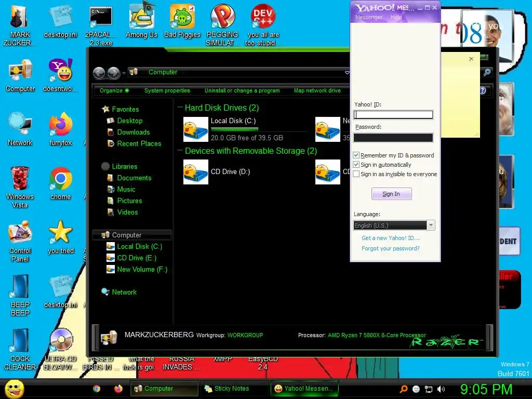Image resolution: width=532 pixels, height=399 pixels.
Task: Click the Password input field
Action: point(393,137)
